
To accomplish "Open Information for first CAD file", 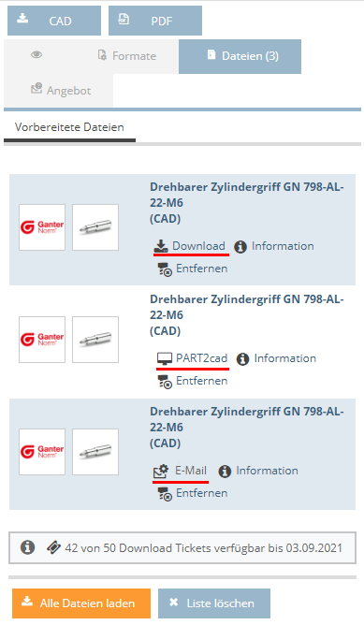I will (273, 246).
